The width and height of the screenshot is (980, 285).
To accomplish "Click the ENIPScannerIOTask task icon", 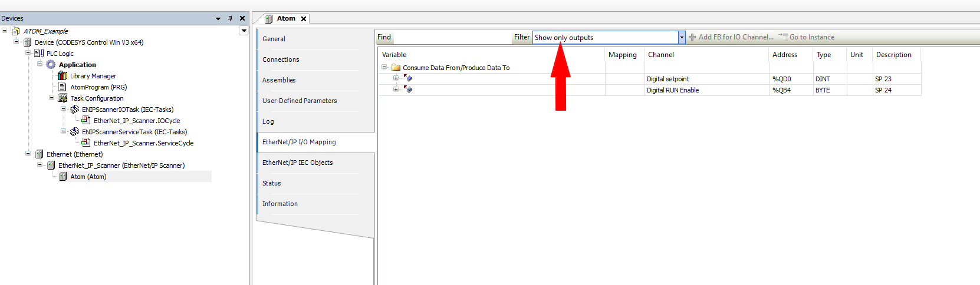I will pyautogui.click(x=74, y=110).
